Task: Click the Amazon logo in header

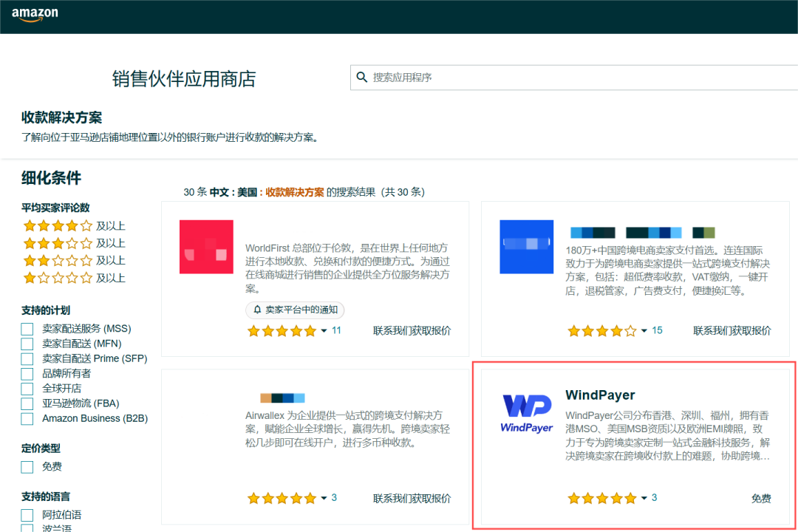Action: coord(35,14)
